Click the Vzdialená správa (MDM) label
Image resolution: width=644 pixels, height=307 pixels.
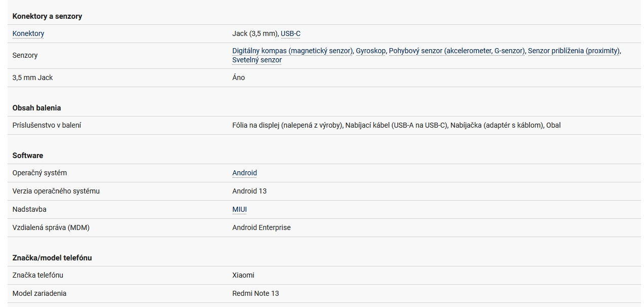[x=51, y=227]
